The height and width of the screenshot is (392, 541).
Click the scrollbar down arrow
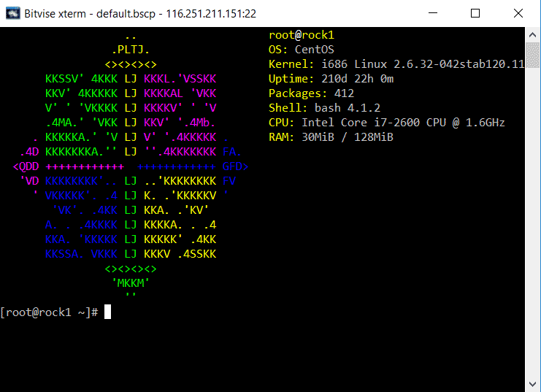point(532,384)
